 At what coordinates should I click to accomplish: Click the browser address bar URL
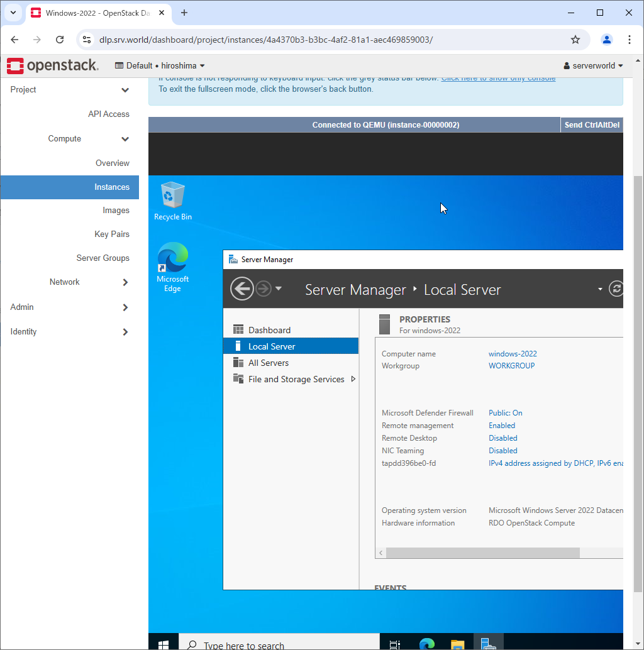click(266, 40)
